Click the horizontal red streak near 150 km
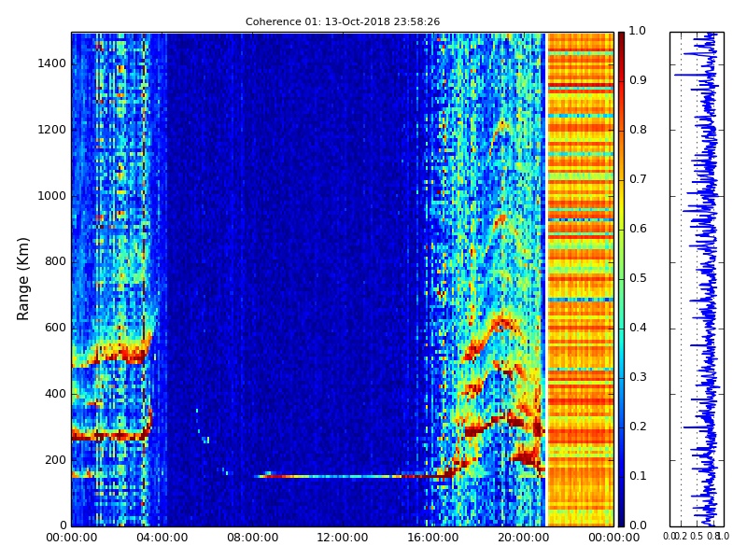Screen dimensions: 747x560 point(355,476)
